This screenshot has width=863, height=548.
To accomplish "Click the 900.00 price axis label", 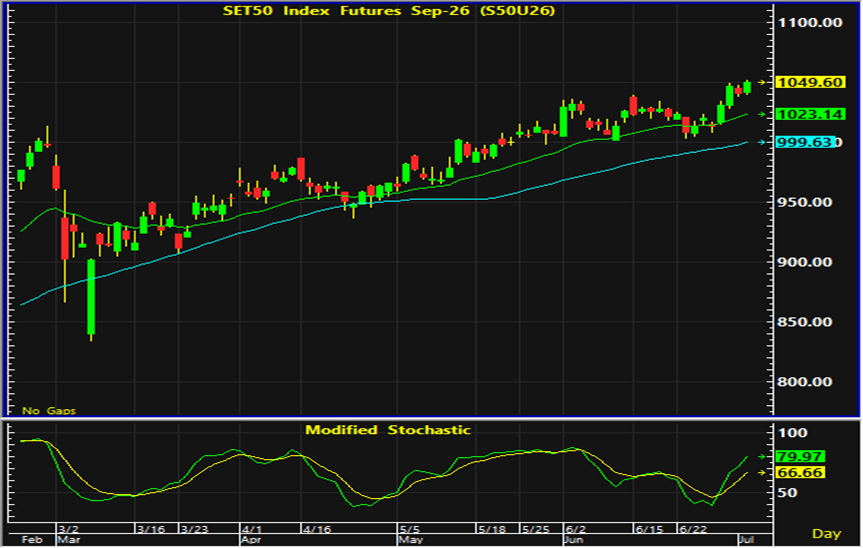I will 804,262.
